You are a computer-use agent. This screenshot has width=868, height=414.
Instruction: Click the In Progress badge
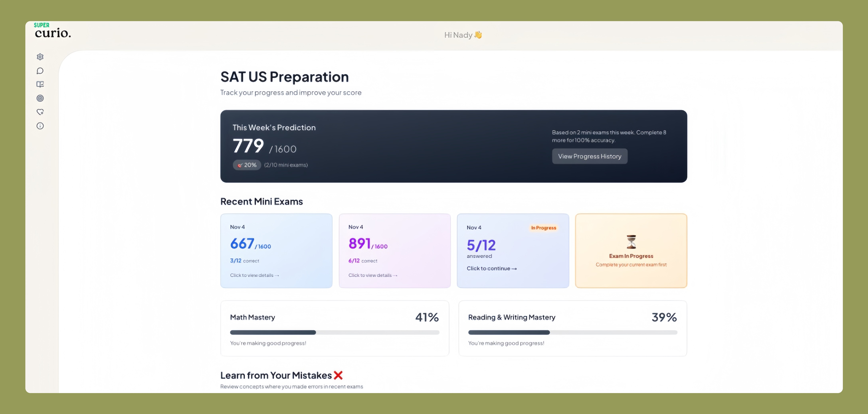(x=543, y=228)
